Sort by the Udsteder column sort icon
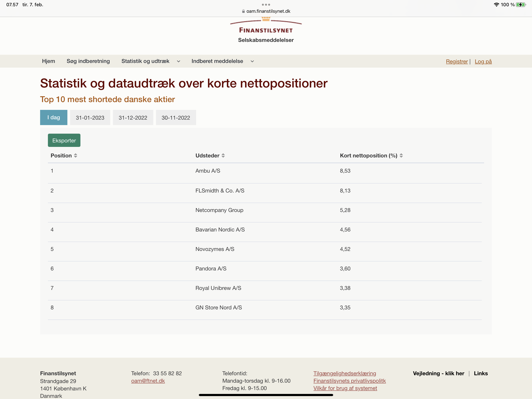Image resolution: width=532 pixels, height=399 pixels. point(223,156)
